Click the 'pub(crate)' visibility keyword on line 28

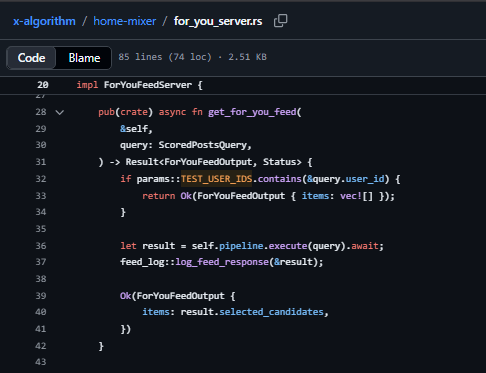coord(125,112)
